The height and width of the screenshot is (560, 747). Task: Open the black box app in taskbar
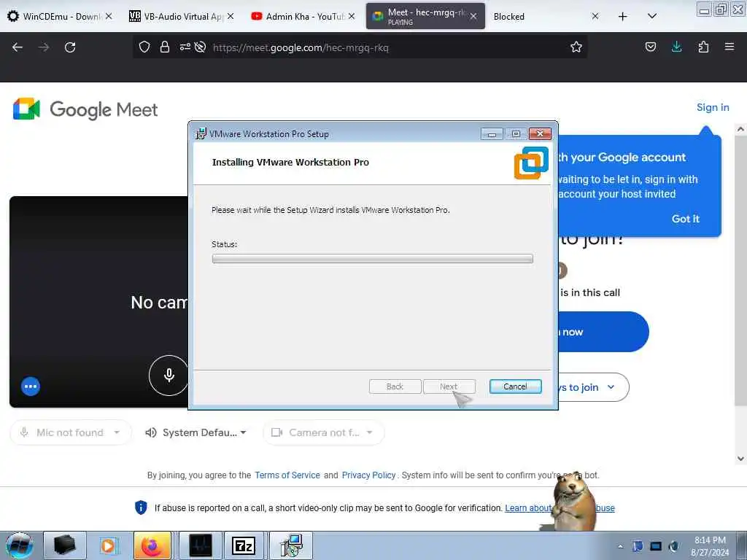[65, 545]
